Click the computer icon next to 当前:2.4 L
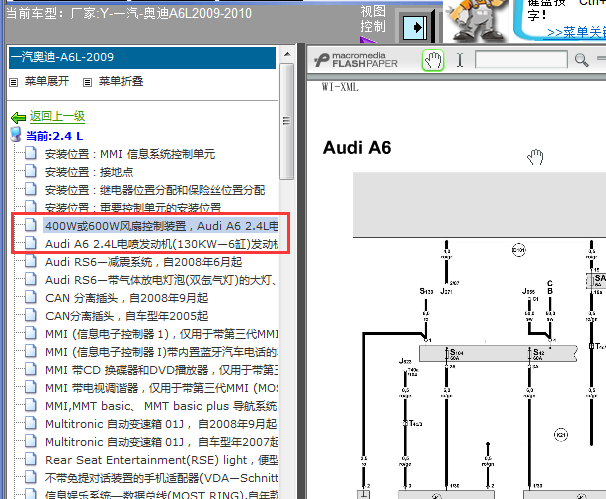This screenshot has width=606, height=499. click(x=16, y=134)
